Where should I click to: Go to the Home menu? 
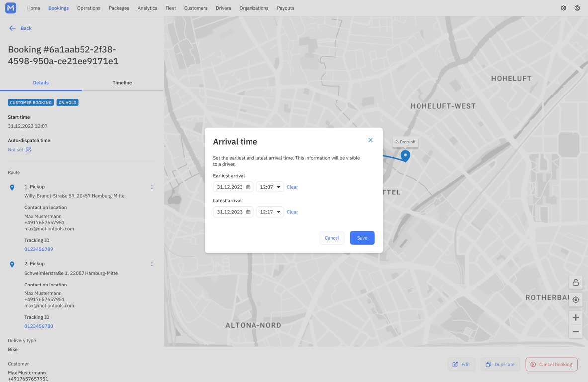33,8
